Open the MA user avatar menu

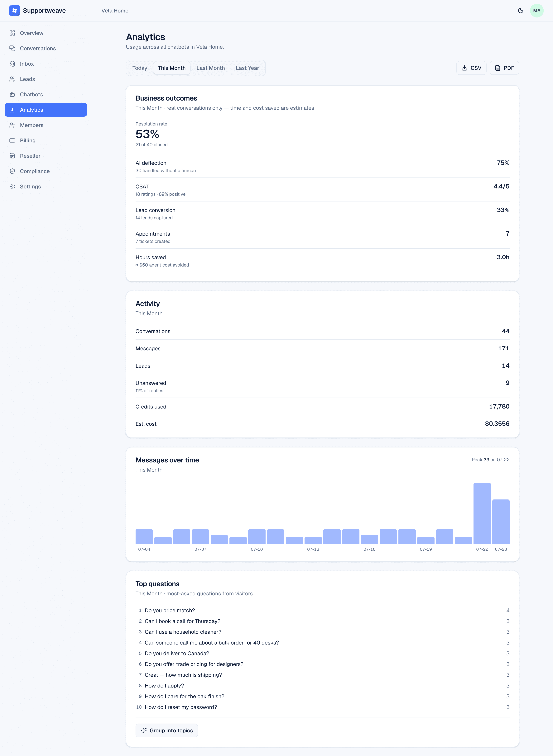pos(537,11)
